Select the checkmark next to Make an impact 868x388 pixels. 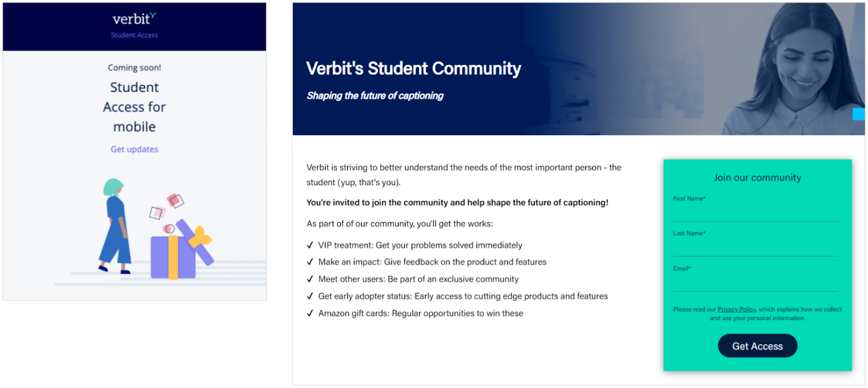point(310,262)
